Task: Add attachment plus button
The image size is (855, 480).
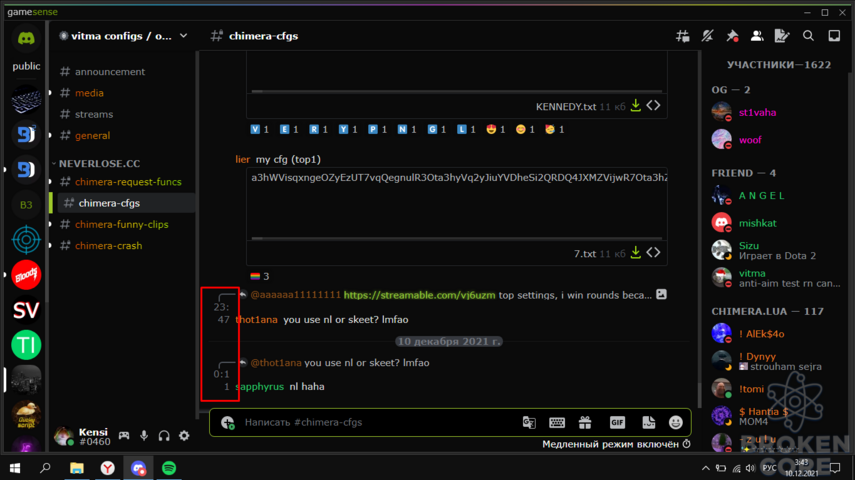Action: tap(227, 422)
